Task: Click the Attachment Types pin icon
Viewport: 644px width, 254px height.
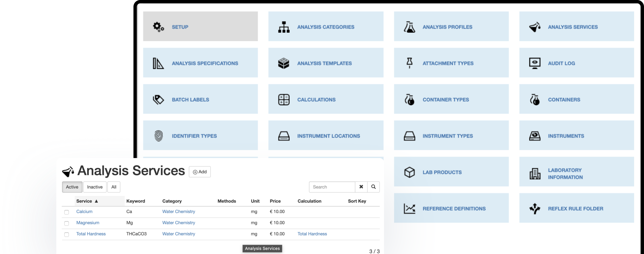Action: [409, 63]
